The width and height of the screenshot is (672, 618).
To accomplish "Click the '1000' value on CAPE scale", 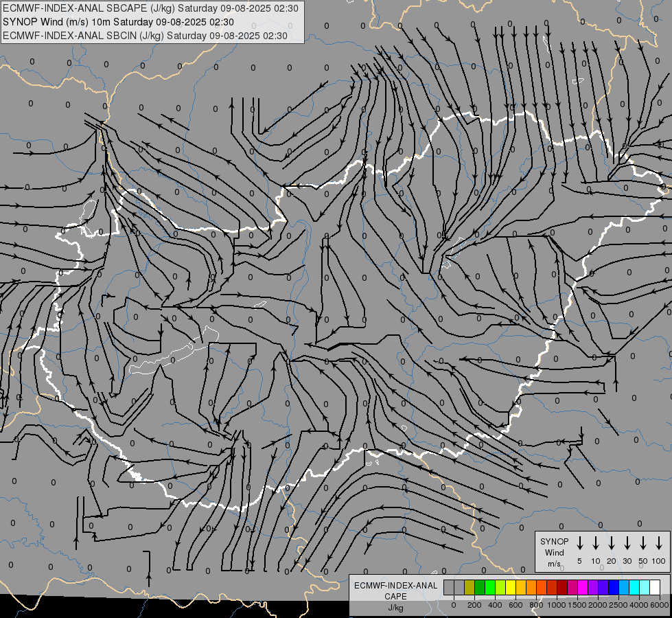I will tap(557, 605).
